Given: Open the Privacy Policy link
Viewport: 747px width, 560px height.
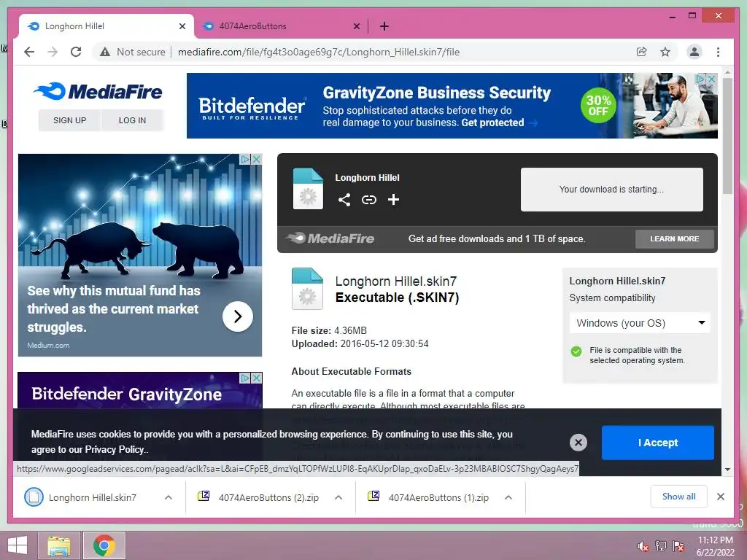Looking at the screenshot, I should coord(115,449).
